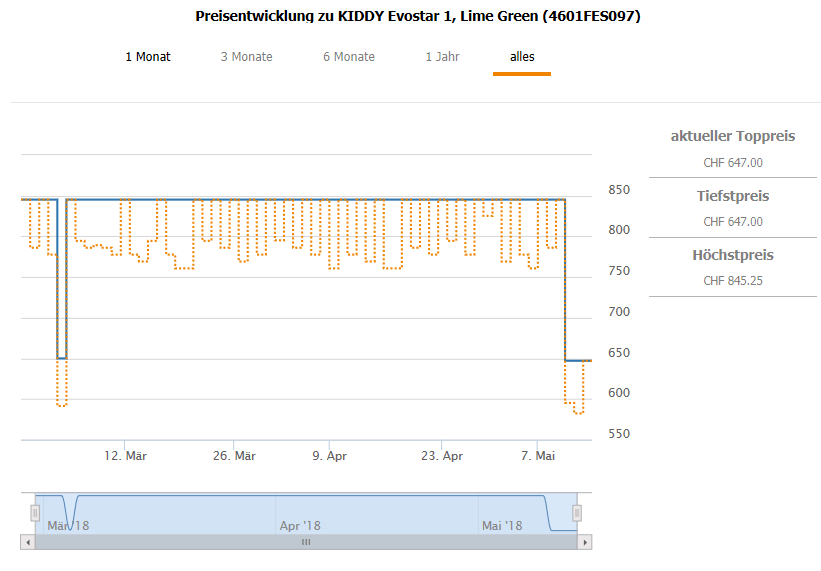Click the 650 price axis label
This screenshot has width=821, height=571.
[x=619, y=352]
